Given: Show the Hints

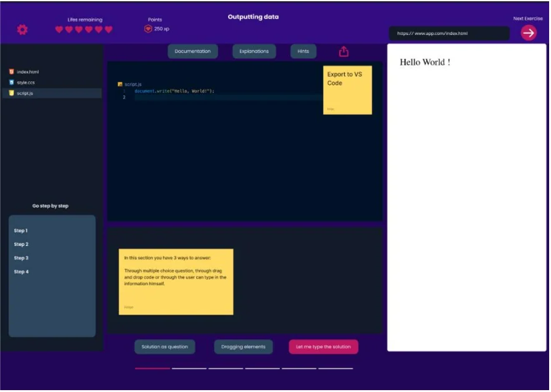Looking at the screenshot, I should point(303,51).
